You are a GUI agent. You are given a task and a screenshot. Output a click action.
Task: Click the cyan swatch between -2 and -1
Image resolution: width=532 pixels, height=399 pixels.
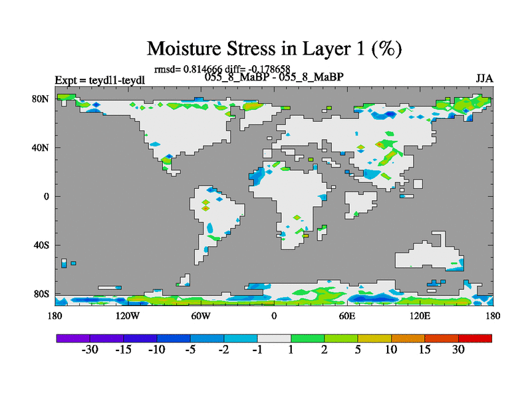coord(240,338)
